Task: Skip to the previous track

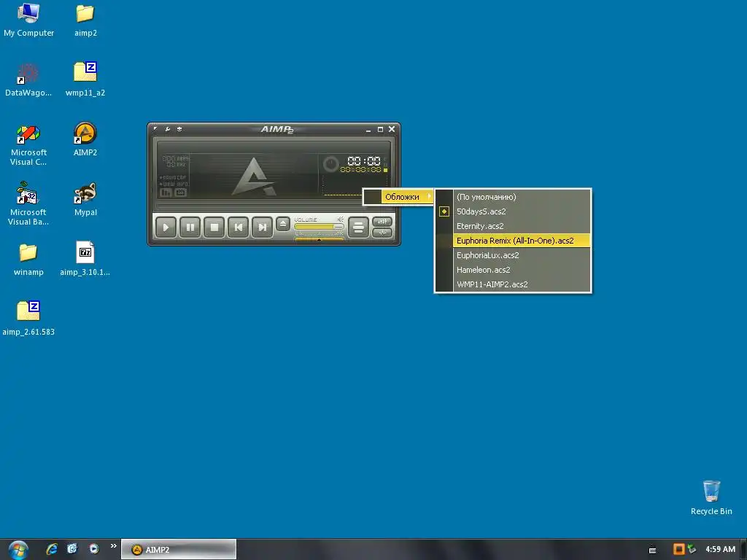Action: [239, 227]
